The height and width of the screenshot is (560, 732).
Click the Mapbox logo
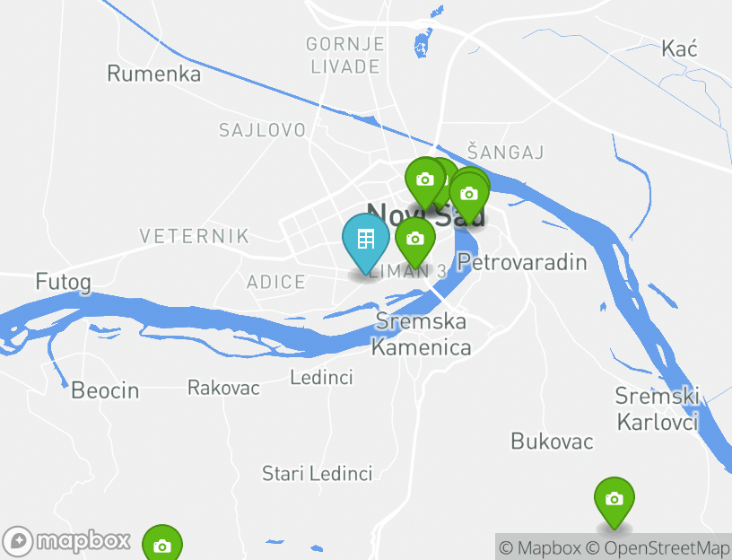click(65, 541)
